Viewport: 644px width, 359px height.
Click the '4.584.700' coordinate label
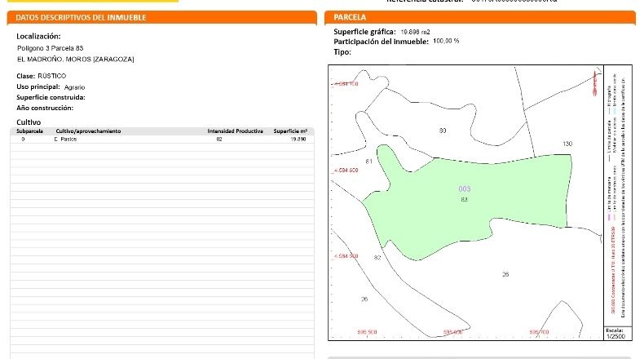(x=346, y=83)
